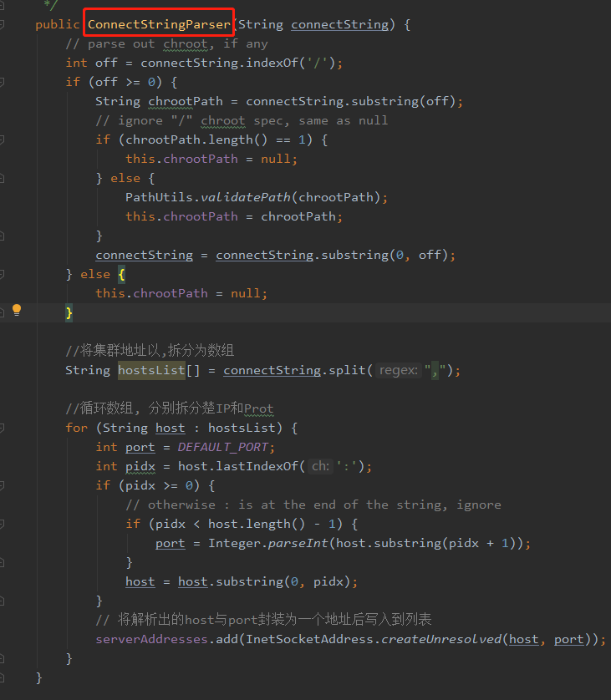Click 'validatePath' method call
The image size is (611, 700).
pos(246,197)
